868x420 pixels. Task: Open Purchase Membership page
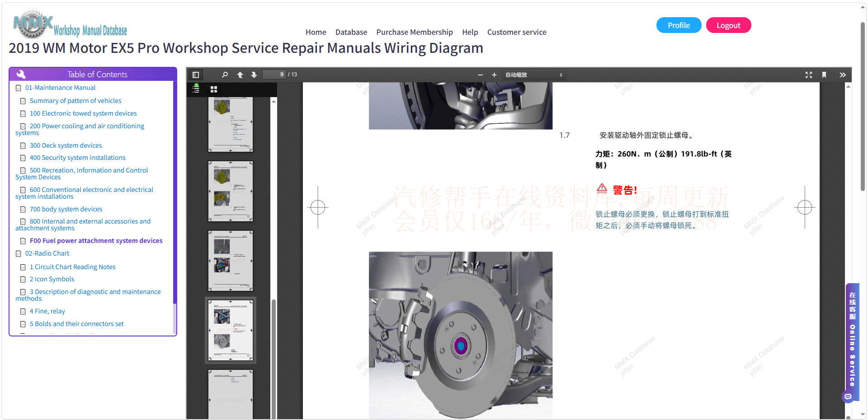pos(415,32)
